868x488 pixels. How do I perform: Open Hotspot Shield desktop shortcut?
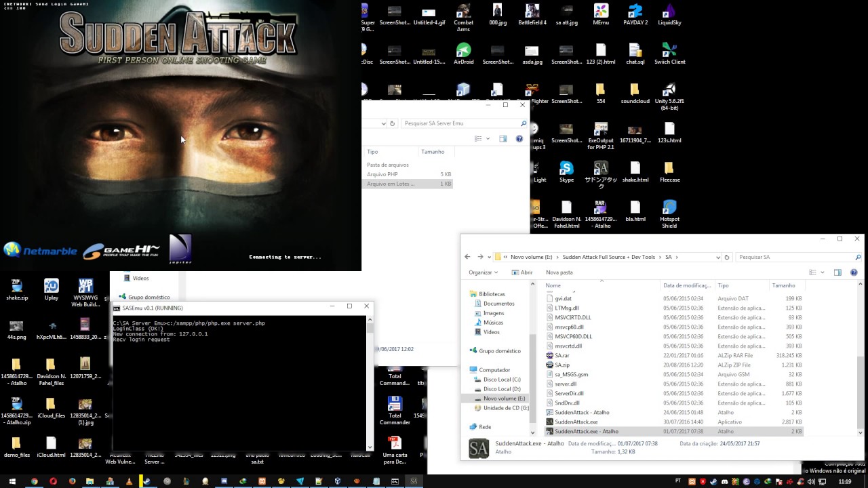pyautogui.click(x=669, y=214)
